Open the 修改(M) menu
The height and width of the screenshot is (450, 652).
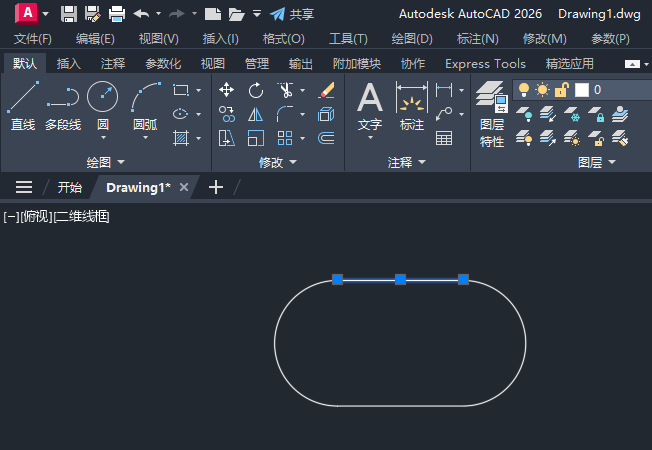click(545, 39)
